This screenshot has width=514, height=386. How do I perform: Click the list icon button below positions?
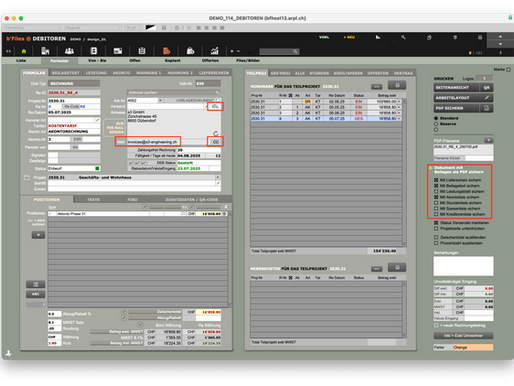(x=36, y=284)
